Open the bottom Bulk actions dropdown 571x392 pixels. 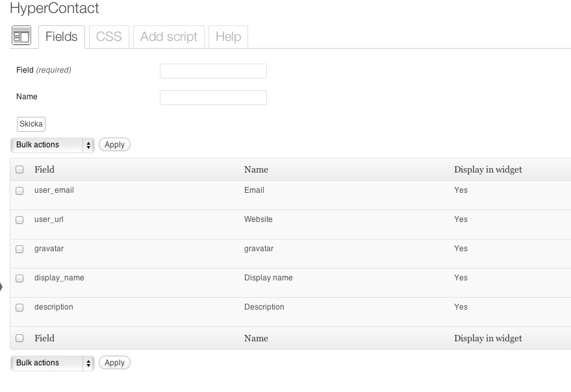click(x=53, y=363)
